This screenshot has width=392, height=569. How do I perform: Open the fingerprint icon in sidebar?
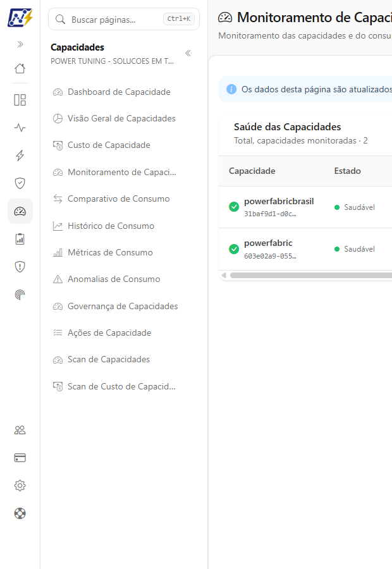click(20, 295)
